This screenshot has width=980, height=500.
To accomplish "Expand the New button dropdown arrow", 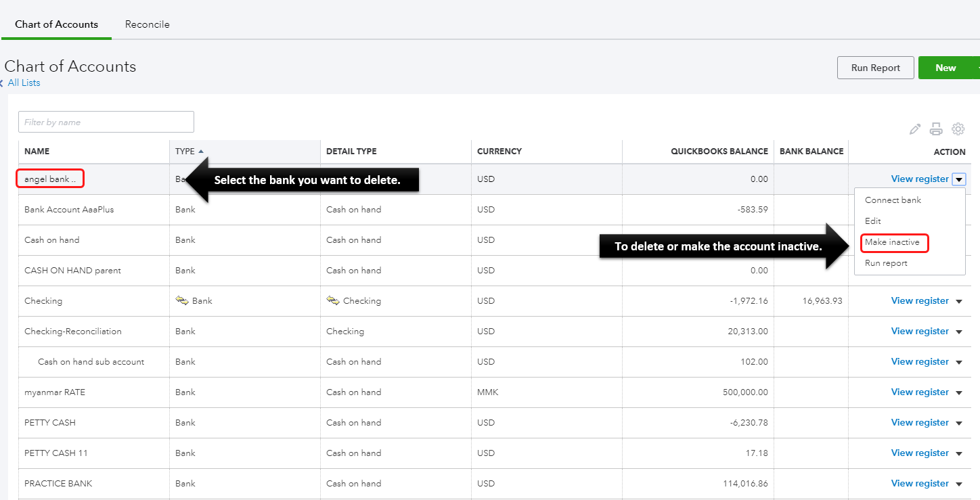I will coord(976,68).
